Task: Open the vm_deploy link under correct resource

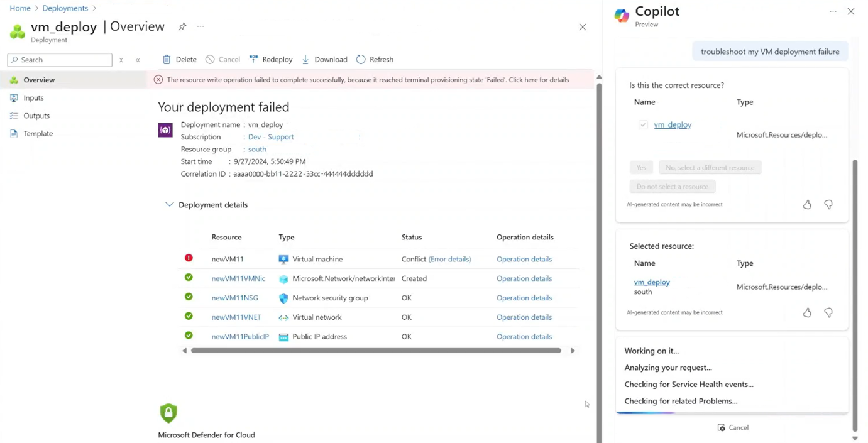Action: 673,125
